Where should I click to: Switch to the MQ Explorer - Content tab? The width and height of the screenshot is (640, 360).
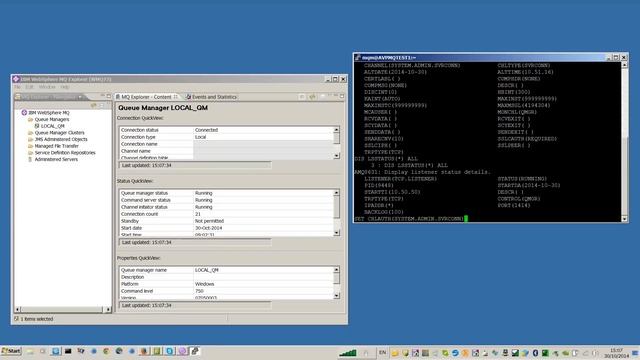tap(146, 97)
